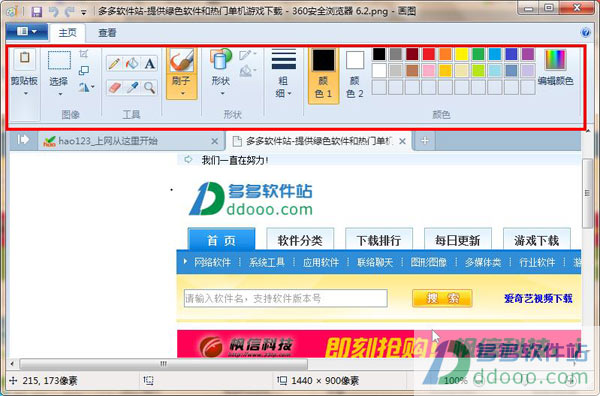Screen dimensions: 600x396
Task: Click the Shapes (形状) gallery icon
Action: pos(221,60)
